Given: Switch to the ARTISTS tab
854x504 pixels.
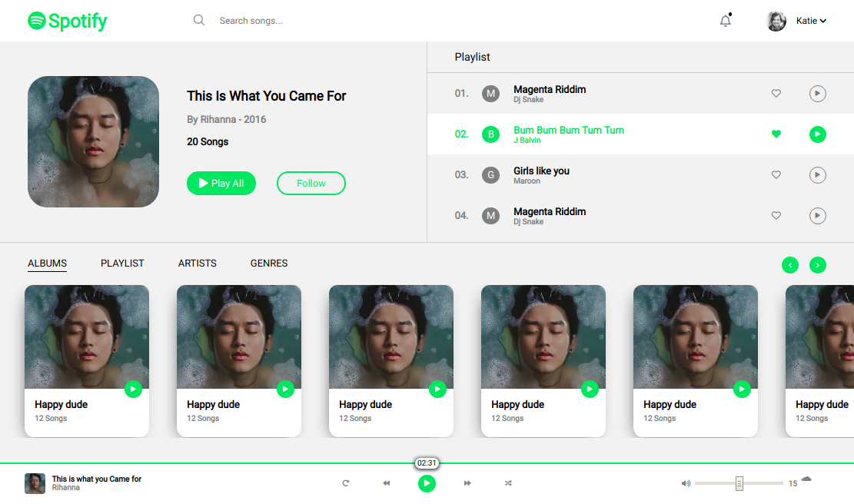Looking at the screenshot, I should [x=198, y=264].
